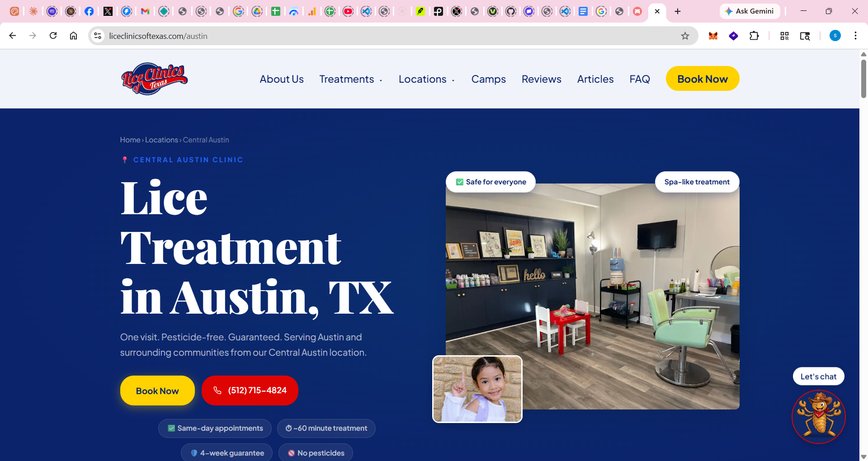The image size is (868, 461).
Task: Click the Ask Gemini button
Action: (x=750, y=11)
